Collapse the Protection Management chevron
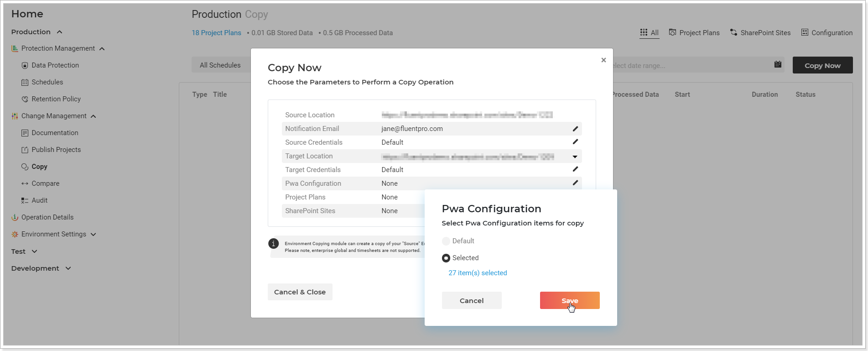The height and width of the screenshot is (351, 868). [102, 49]
